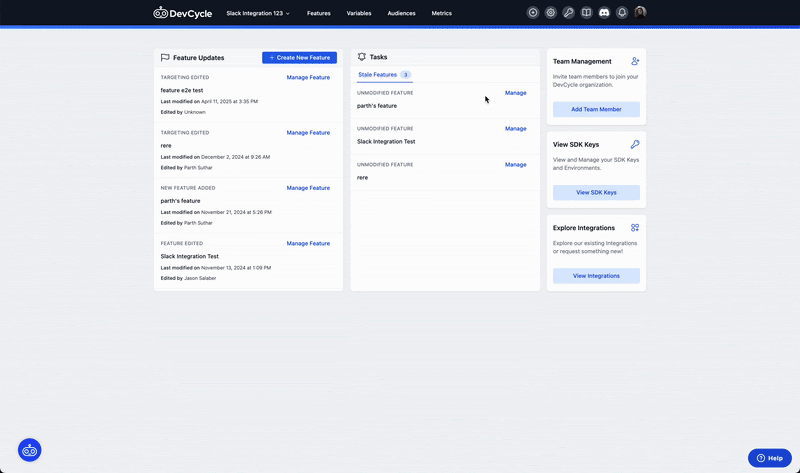
Task: Click Create New Feature button
Action: 299,58
